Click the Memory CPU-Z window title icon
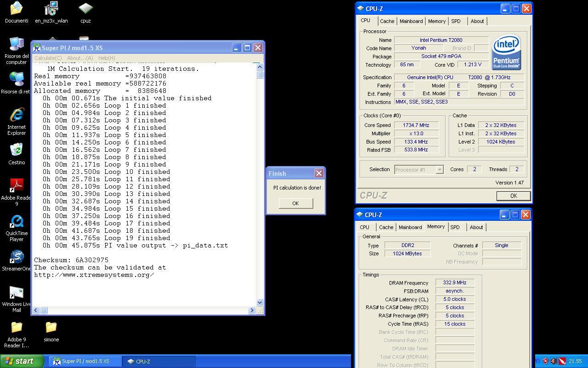The image size is (588, 368). (360, 214)
